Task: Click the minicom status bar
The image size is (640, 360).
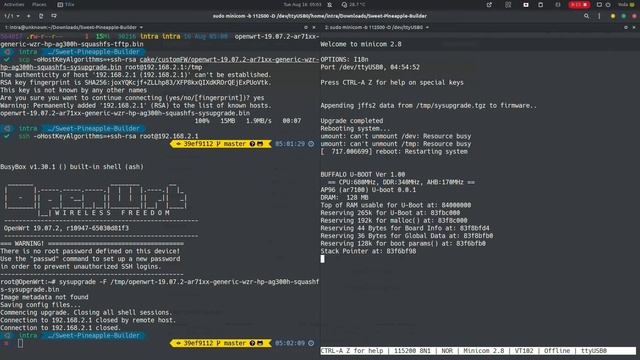Action: point(478,351)
